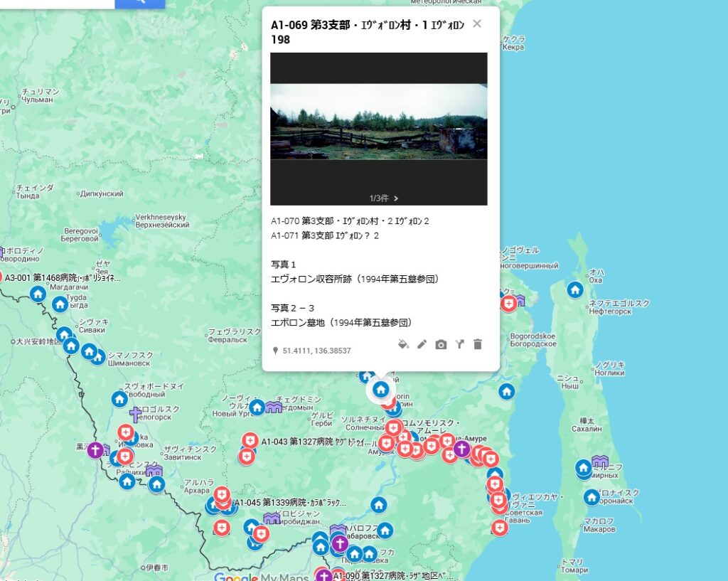Click the pencil edit icon
Viewport: 728px width, 581px height.
(x=422, y=344)
